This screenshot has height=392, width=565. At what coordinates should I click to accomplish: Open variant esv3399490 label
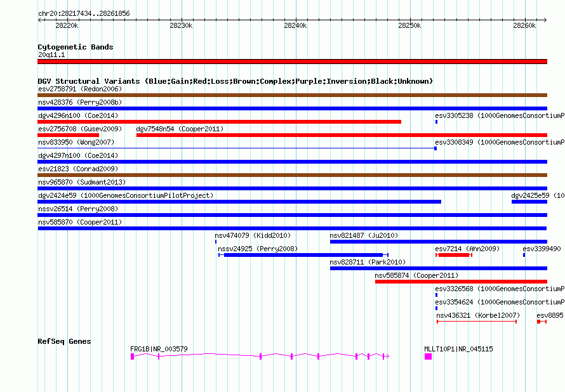pos(542,249)
